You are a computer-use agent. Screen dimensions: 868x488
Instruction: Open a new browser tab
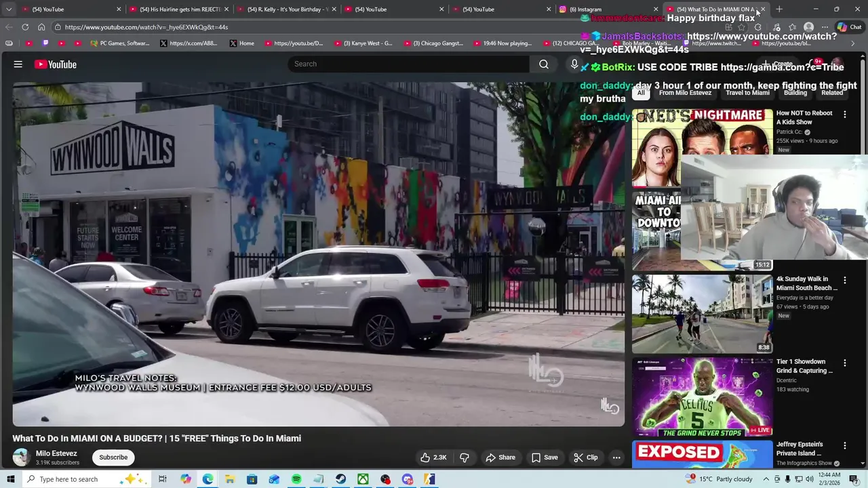pos(779,9)
